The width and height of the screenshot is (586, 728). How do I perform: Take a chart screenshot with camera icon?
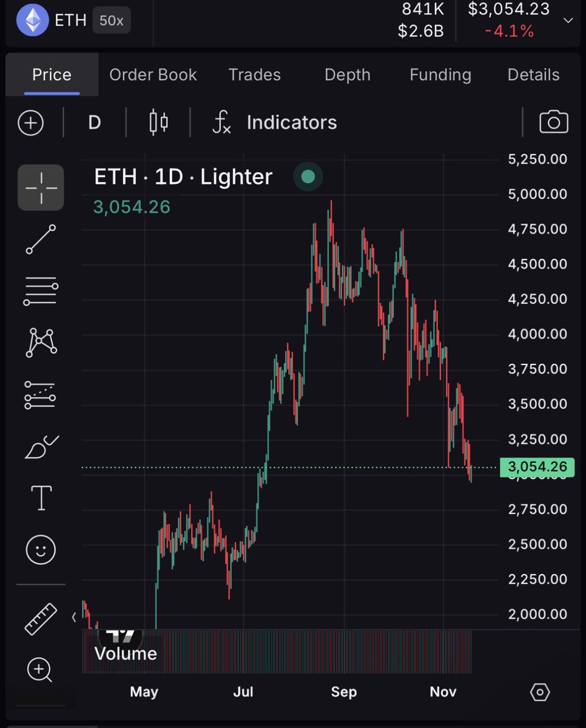(554, 122)
